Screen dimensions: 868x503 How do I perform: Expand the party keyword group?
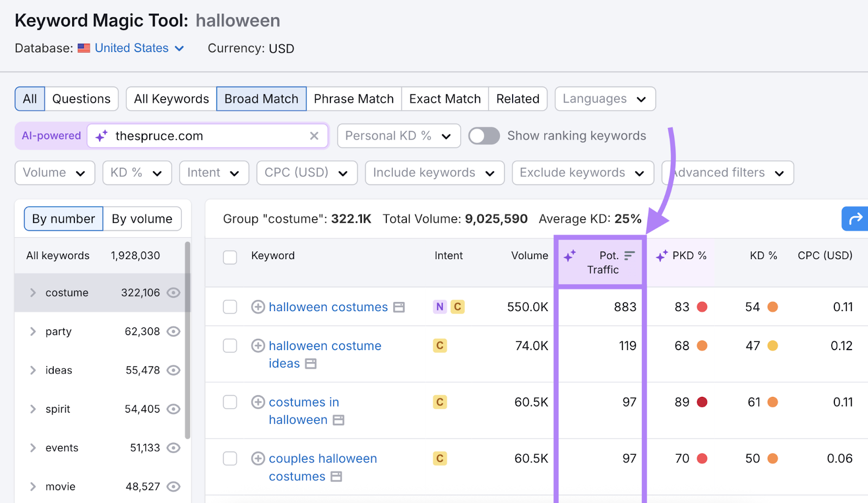(x=33, y=331)
